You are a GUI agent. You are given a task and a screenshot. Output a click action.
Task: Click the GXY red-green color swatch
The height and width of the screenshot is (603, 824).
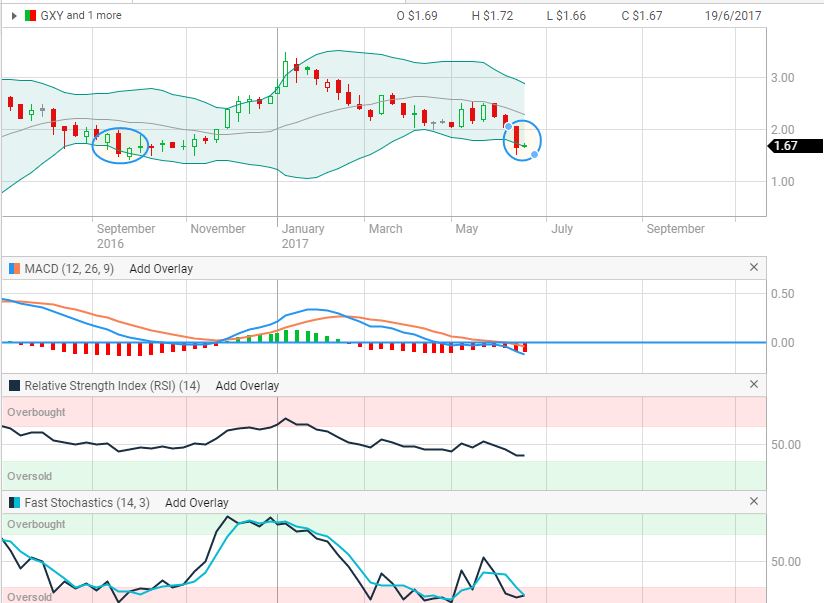30,16
